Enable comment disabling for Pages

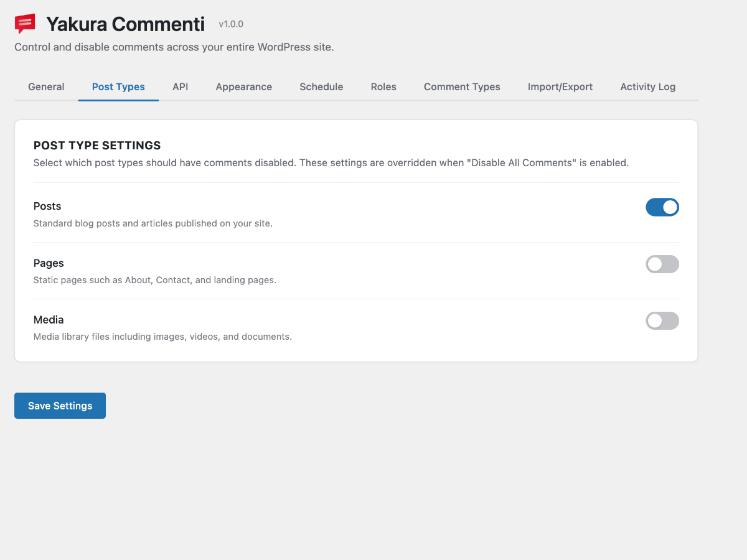(x=662, y=264)
